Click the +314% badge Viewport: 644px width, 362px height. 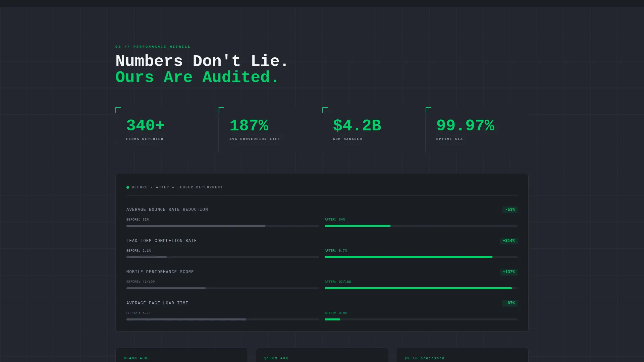click(x=509, y=241)
